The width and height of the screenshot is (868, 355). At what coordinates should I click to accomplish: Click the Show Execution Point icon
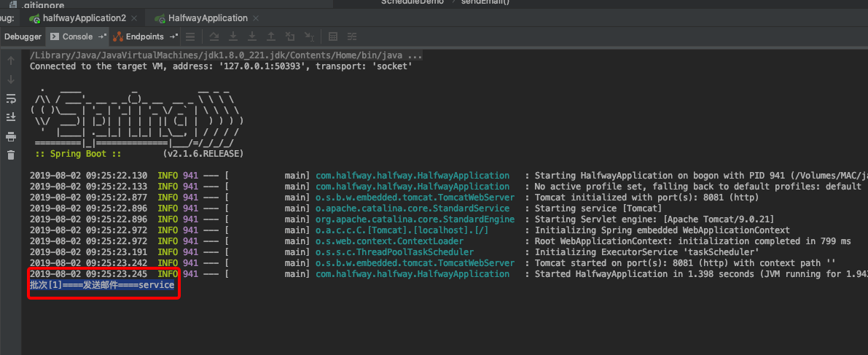(x=190, y=36)
